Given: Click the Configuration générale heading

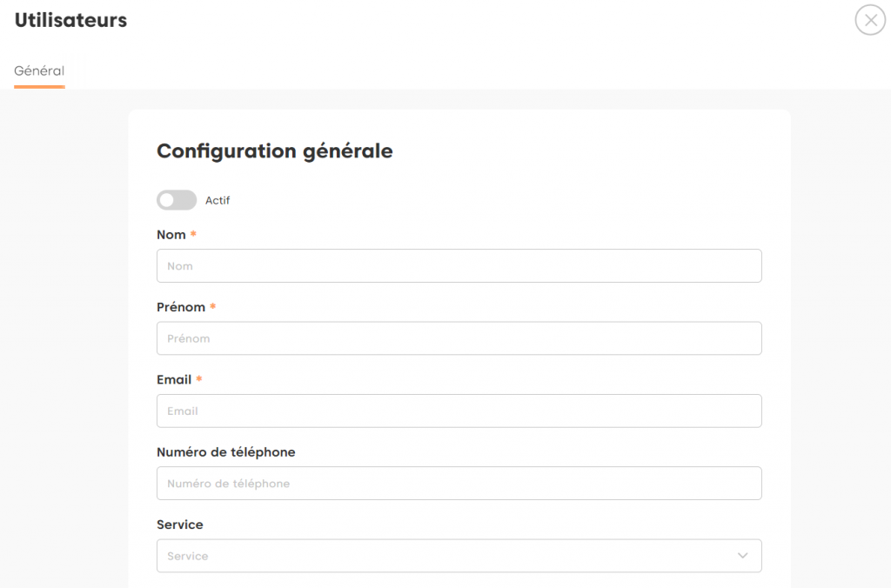Looking at the screenshot, I should click(x=274, y=151).
